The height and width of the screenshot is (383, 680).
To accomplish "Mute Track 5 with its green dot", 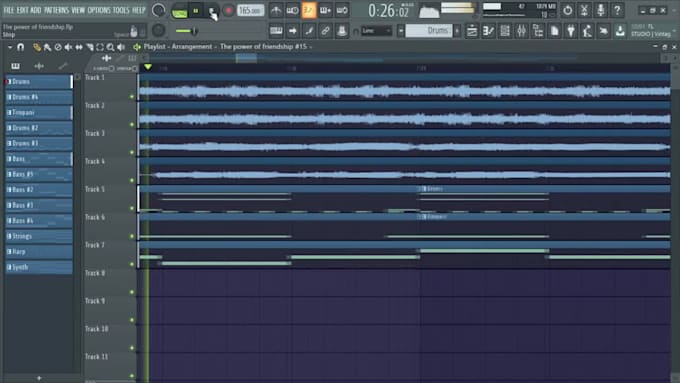I will tap(132, 208).
